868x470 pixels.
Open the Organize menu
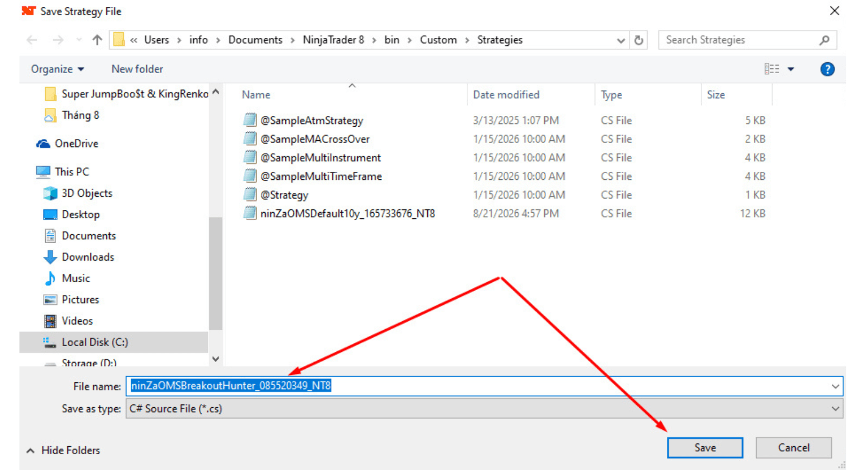pyautogui.click(x=58, y=69)
